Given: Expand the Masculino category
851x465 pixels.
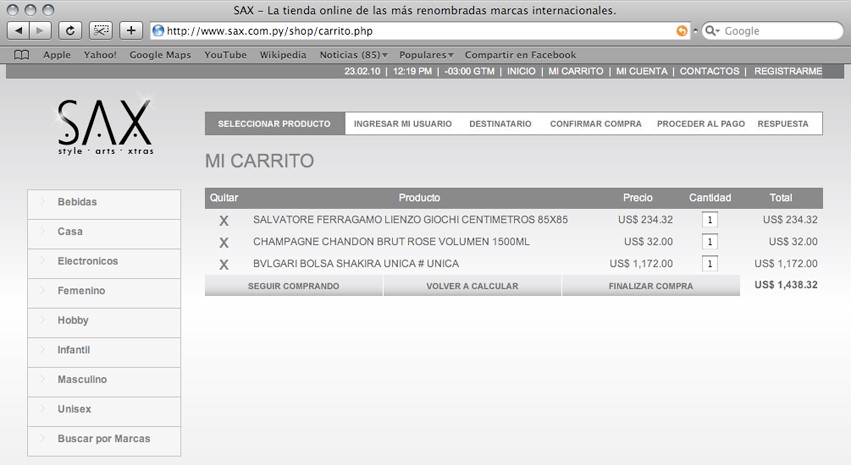Looking at the screenshot, I should 104,382.
